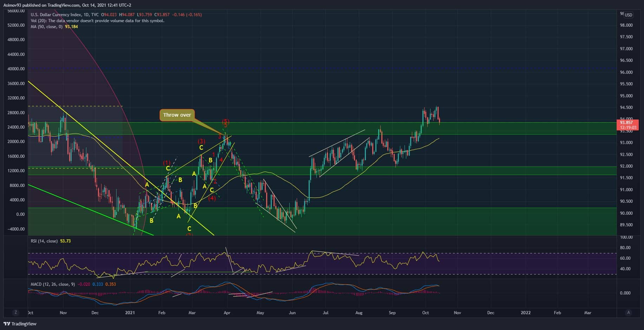Click the '100.00' RSI scale label

pos(626,237)
